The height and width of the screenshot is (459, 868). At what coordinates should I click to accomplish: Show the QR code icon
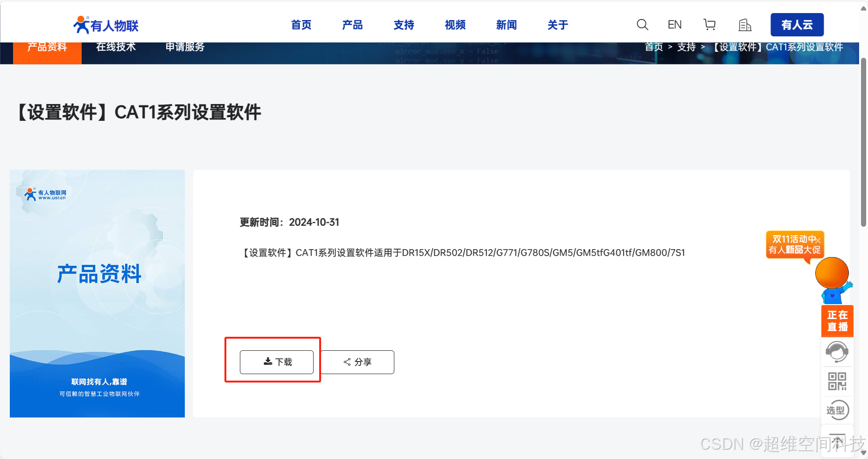click(837, 381)
